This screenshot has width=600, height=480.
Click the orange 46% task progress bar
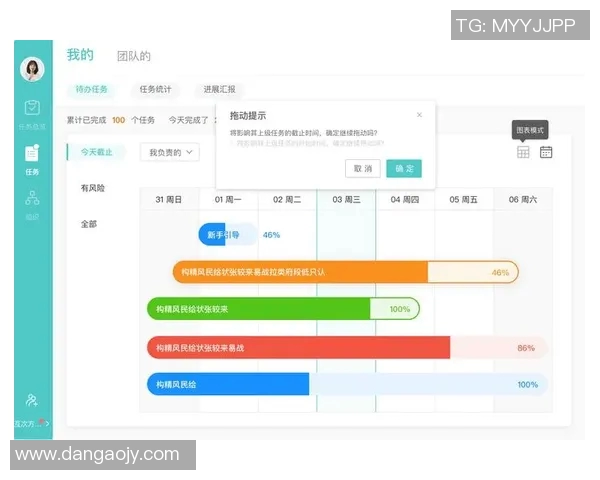coord(346,272)
